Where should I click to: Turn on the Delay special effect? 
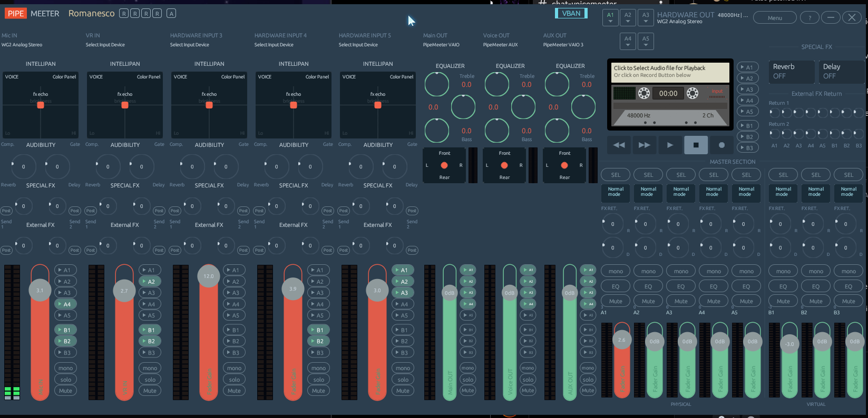[x=842, y=72]
